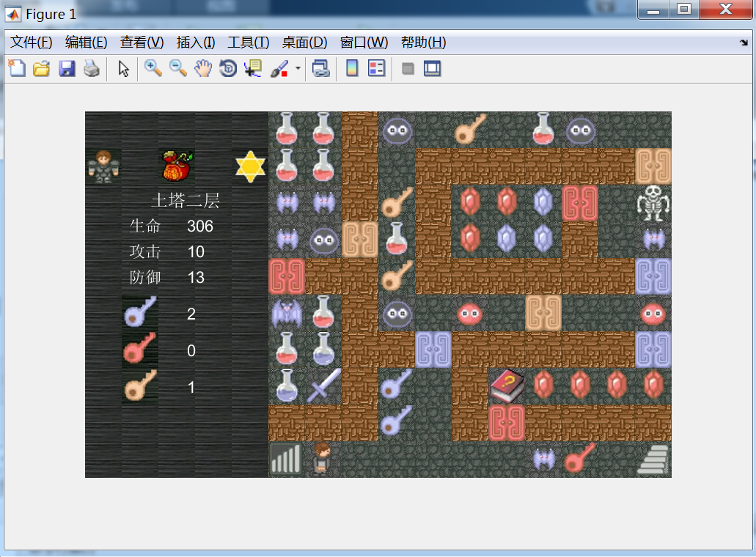Image resolution: width=756 pixels, height=557 pixels.
Task: Open the 帮助(H) menu
Action: [423, 43]
